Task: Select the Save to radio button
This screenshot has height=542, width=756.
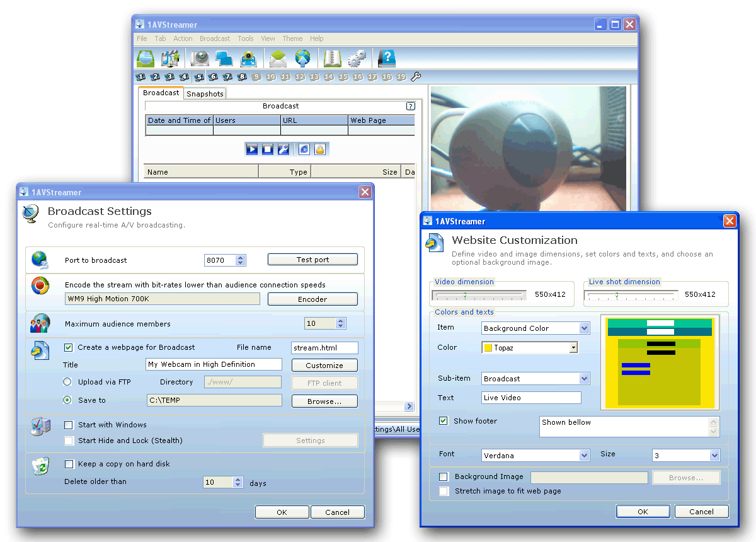Action: 67,400
